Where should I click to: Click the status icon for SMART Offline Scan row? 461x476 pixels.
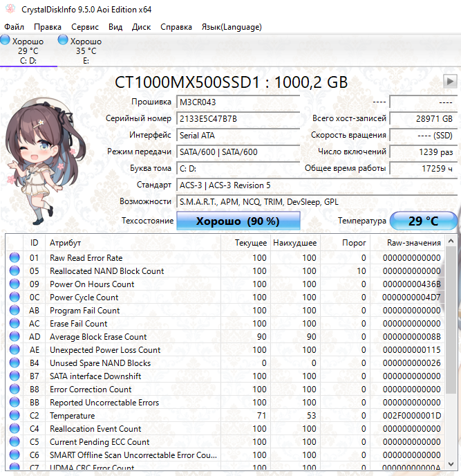15,455
